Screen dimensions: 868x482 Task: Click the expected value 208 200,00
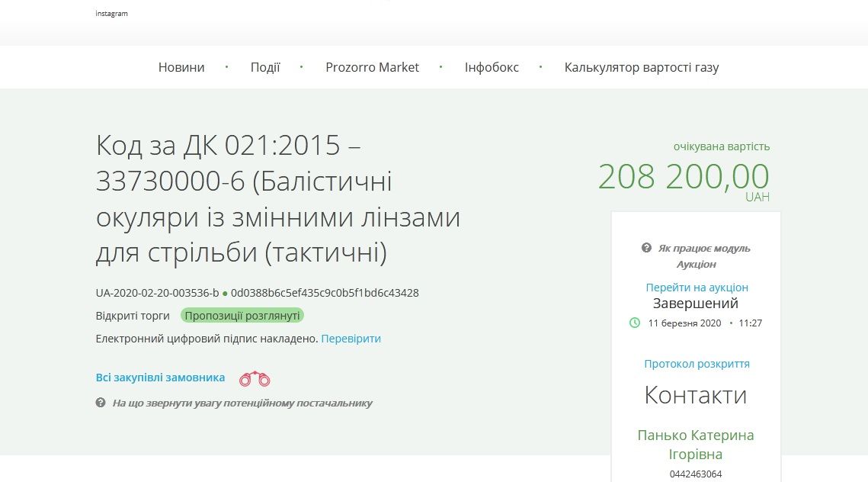[x=684, y=176]
